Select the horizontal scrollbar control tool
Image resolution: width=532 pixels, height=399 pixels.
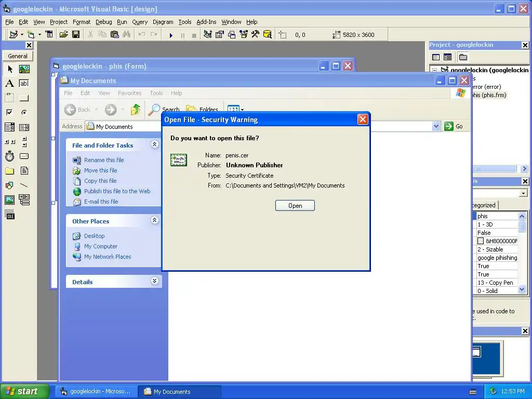pos(10,142)
